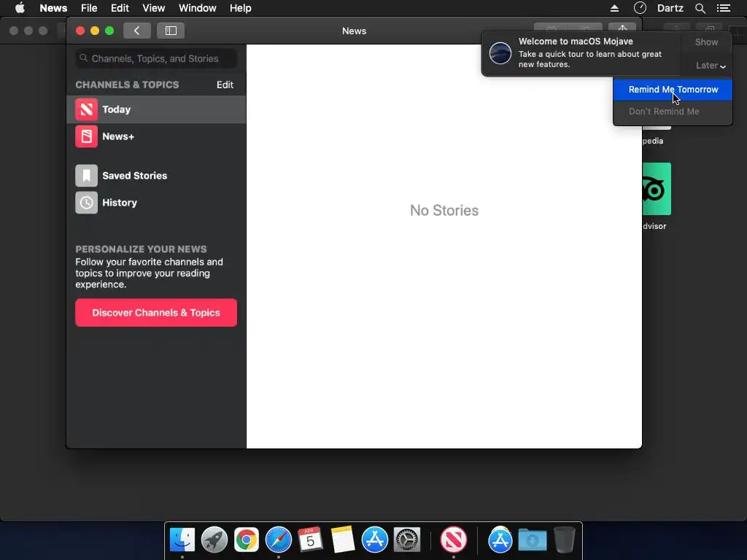747x560 pixels.
Task: Open Finder from the Dock
Action: [x=182, y=540]
